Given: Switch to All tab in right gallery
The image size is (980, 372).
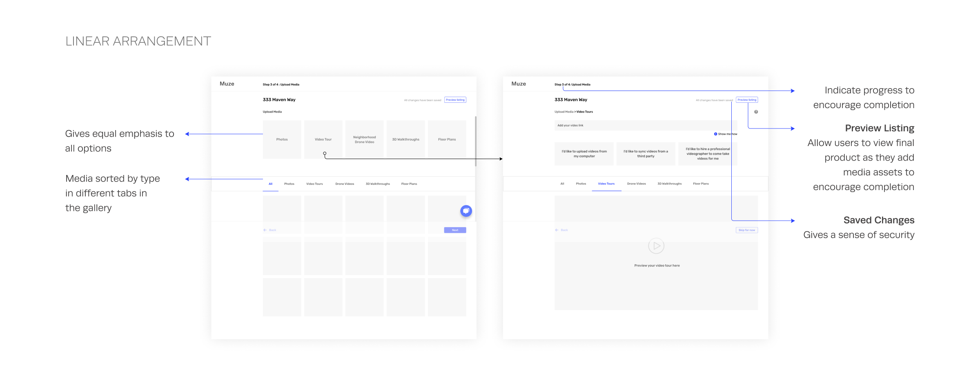Looking at the screenshot, I should tap(562, 184).
